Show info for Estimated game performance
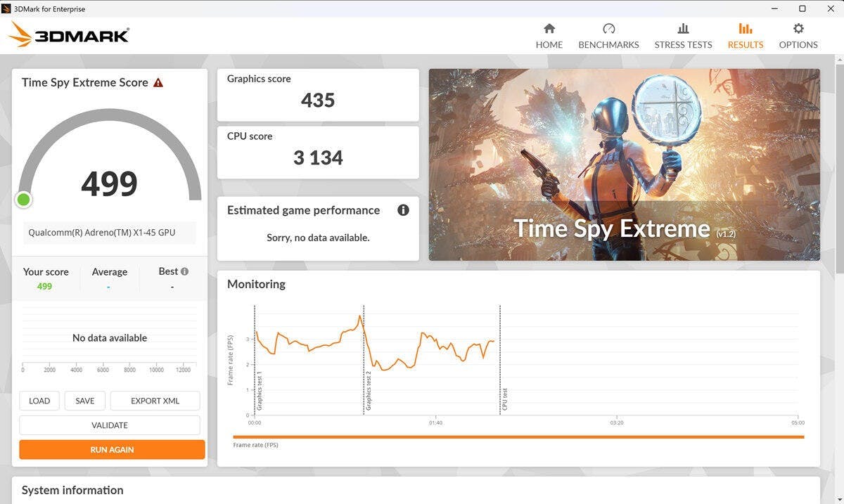844x504 pixels. 403,210
